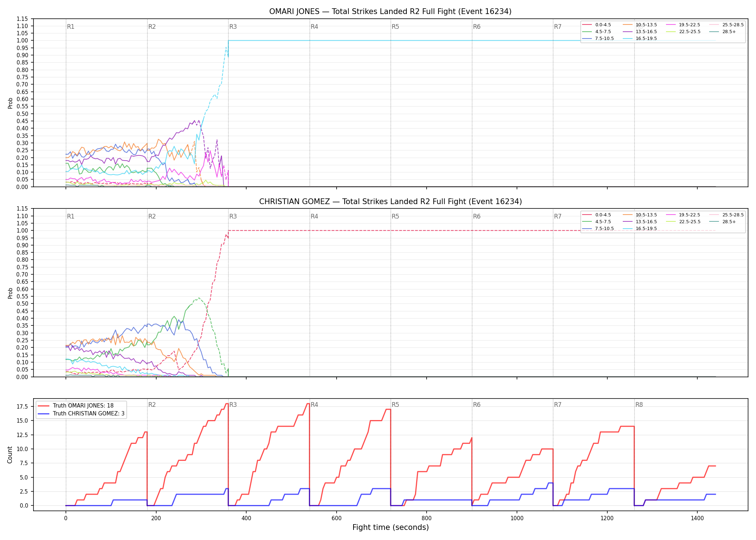Click the '800' tick on the fight time axis
The width and height of the screenshot is (756, 540).
[x=427, y=518]
